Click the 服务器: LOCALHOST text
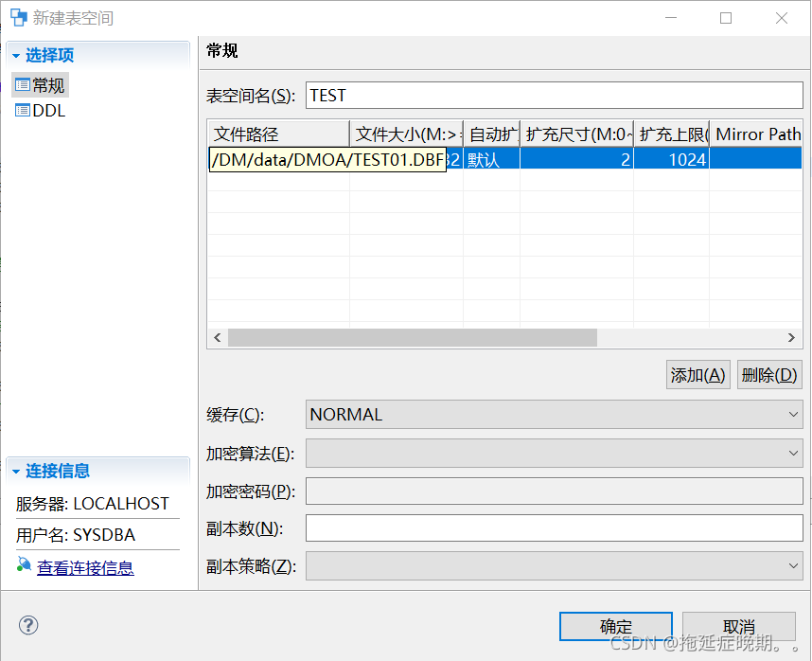812x661 pixels. [92, 504]
